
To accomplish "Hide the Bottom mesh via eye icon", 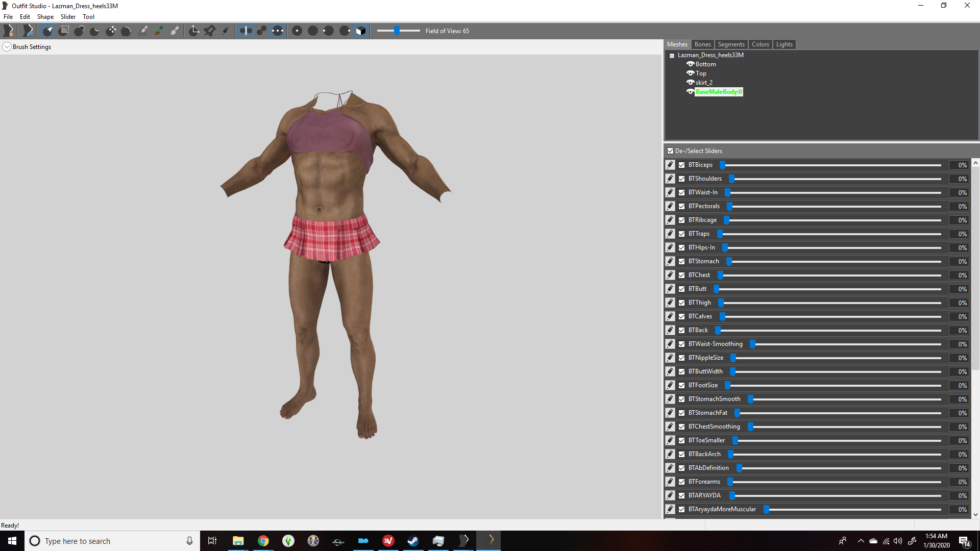I will click(x=690, y=64).
